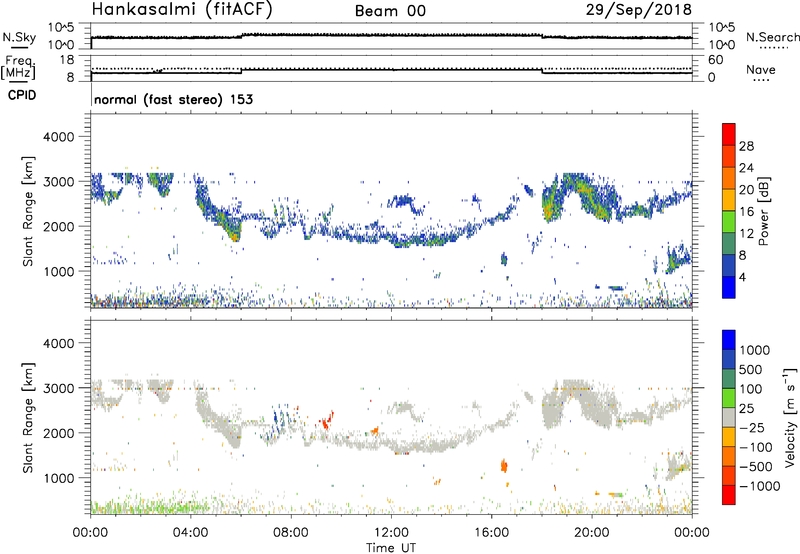Click the red bottom segment of the Velocity color bar
The width and height of the screenshot is (800, 554).
click(729, 495)
